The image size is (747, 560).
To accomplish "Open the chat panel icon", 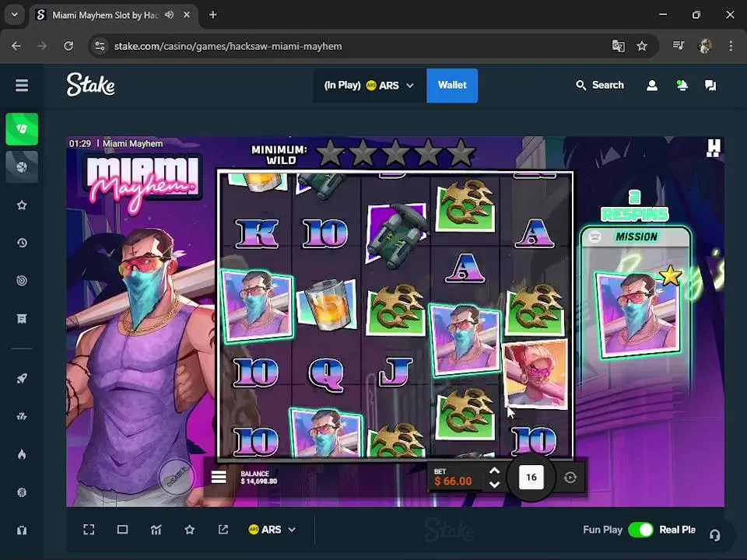I will click(710, 86).
